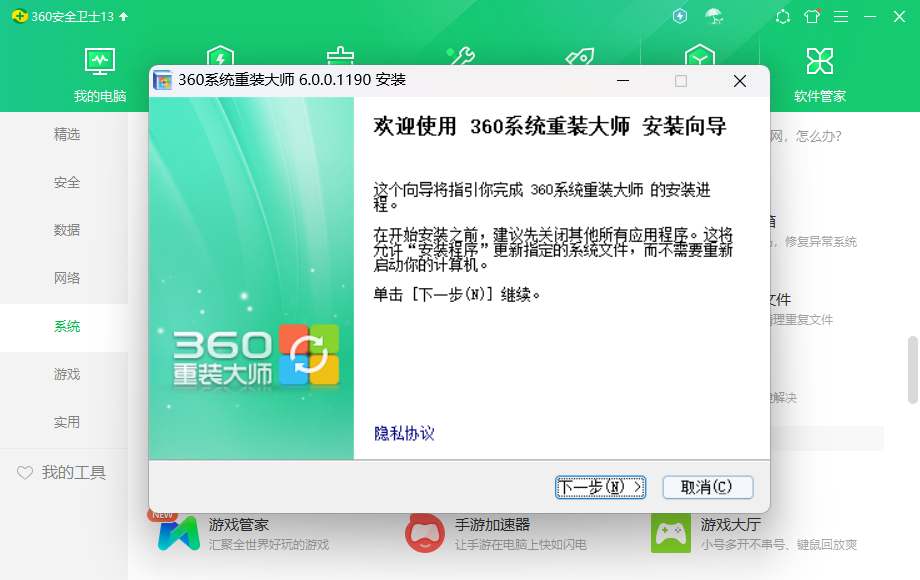Screen dimensions: 920x580
Task: Click the skin/theme gift icon
Action: click(x=812, y=16)
